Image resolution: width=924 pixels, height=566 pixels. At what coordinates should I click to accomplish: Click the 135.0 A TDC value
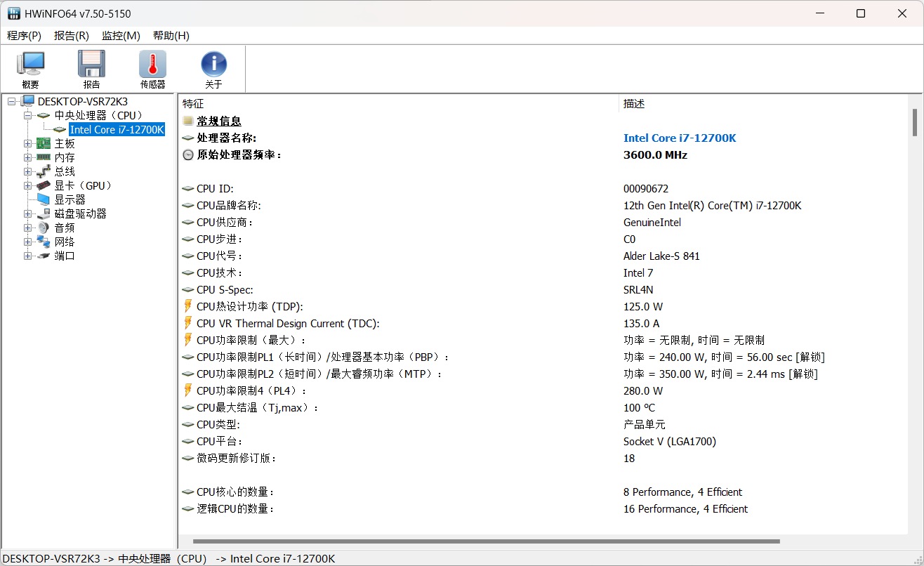click(642, 324)
